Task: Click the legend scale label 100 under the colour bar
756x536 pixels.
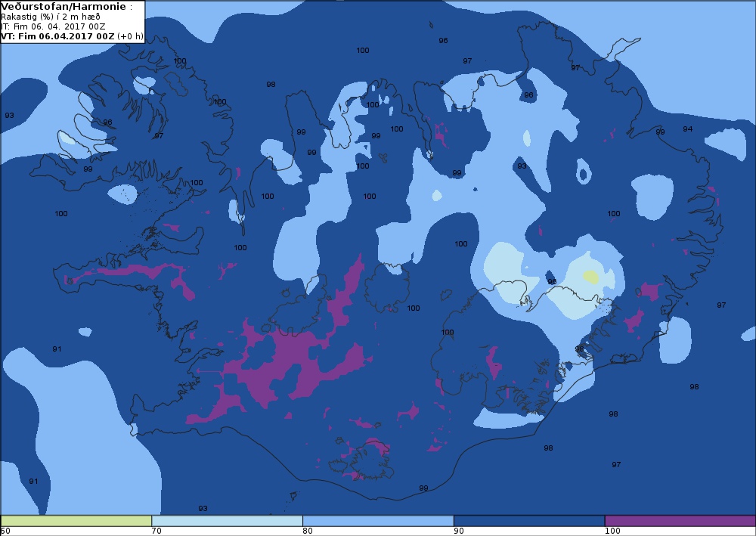Action: click(x=612, y=531)
